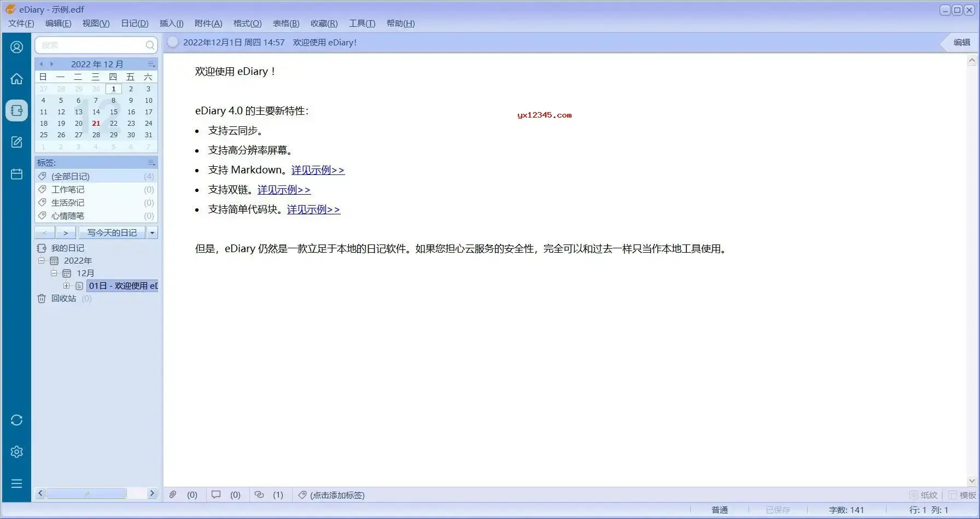Collapse the 12月 tree node
The height and width of the screenshot is (519, 980).
[x=54, y=273]
